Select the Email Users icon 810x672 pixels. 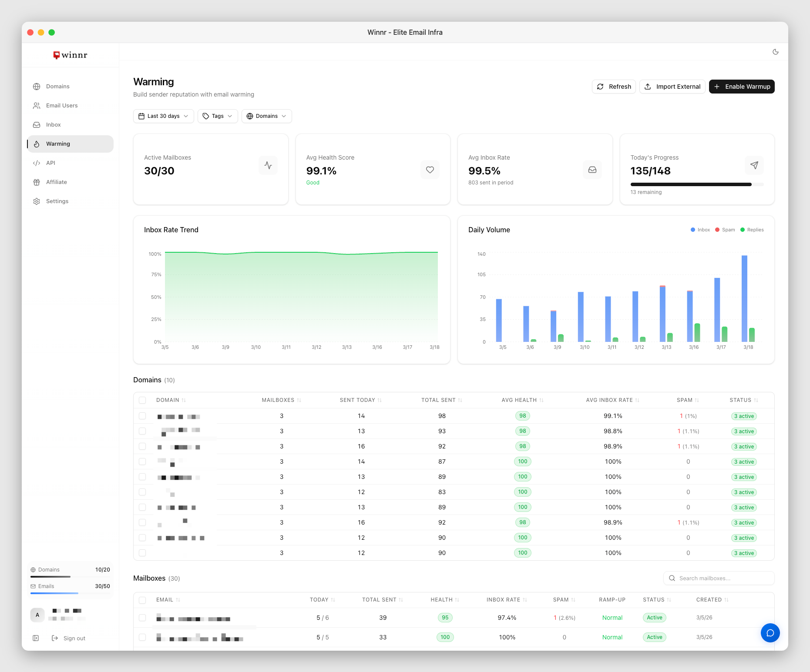[x=37, y=105]
